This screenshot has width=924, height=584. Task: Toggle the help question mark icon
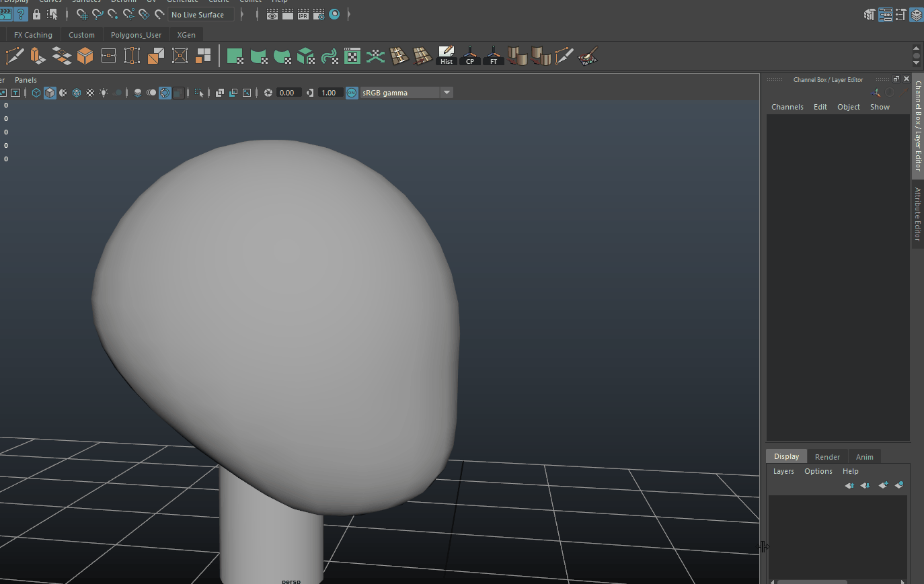click(x=21, y=14)
